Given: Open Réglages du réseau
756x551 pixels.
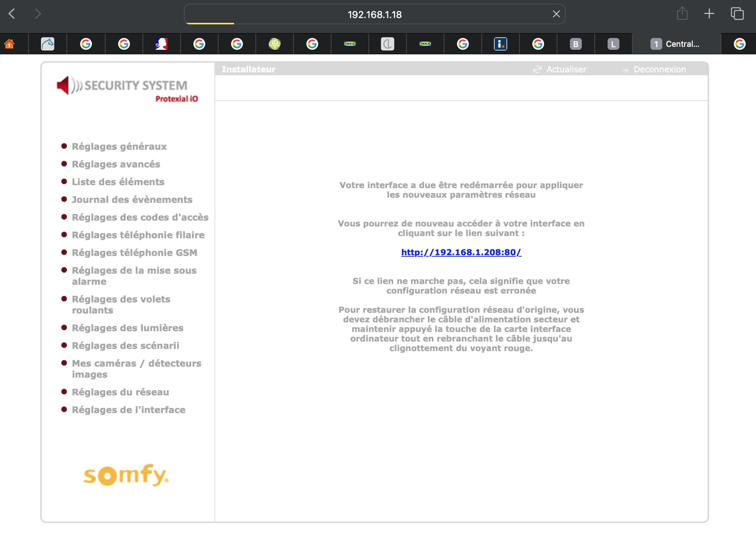Looking at the screenshot, I should point(120,392).
